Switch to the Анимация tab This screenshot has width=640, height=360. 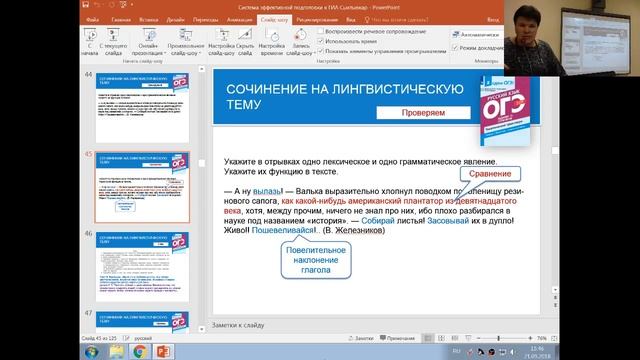240,20
